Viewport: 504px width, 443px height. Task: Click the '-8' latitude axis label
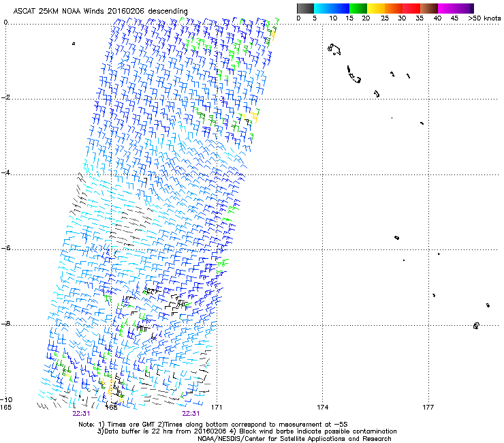[5, 323]
